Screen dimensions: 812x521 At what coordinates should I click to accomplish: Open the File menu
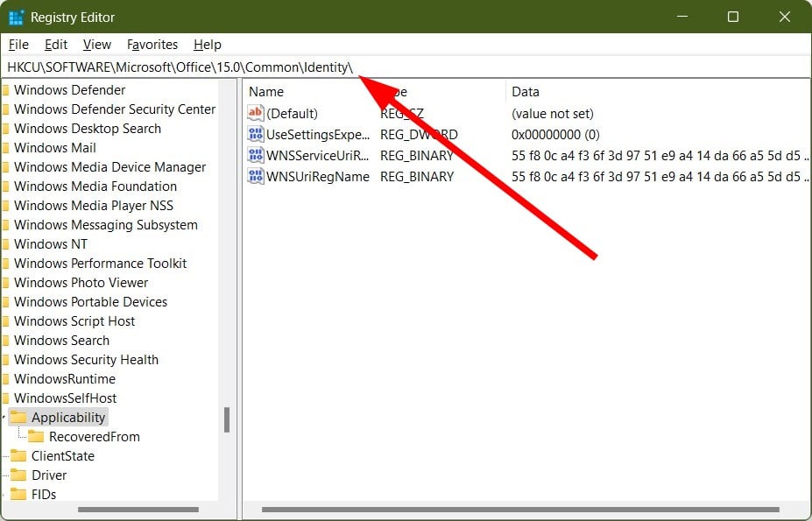pos(18,45)
